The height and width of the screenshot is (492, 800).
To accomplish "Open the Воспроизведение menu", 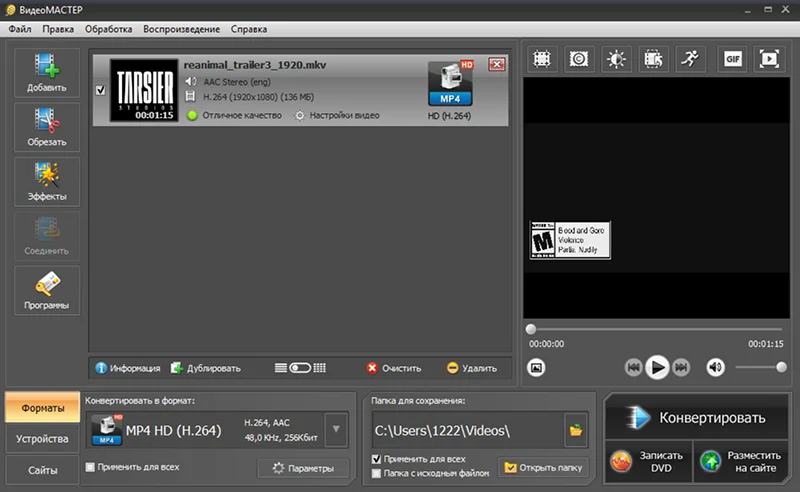I will [x=181, y=29].
